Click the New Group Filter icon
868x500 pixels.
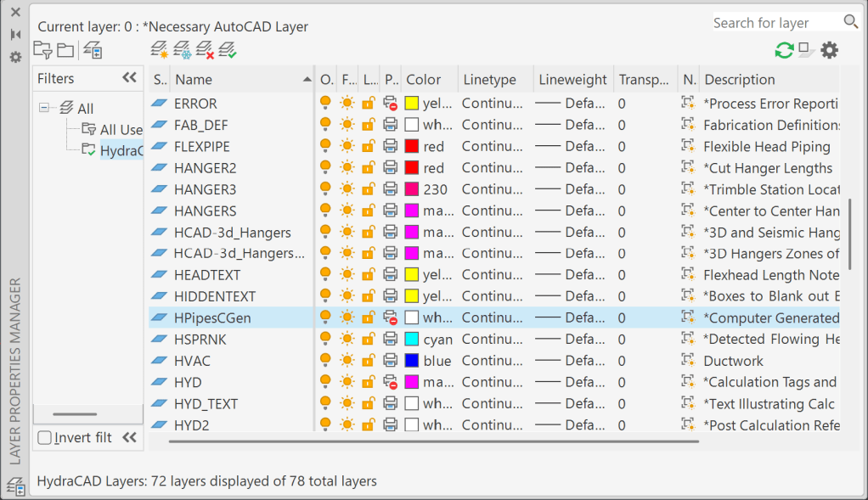tap(65, 50)
